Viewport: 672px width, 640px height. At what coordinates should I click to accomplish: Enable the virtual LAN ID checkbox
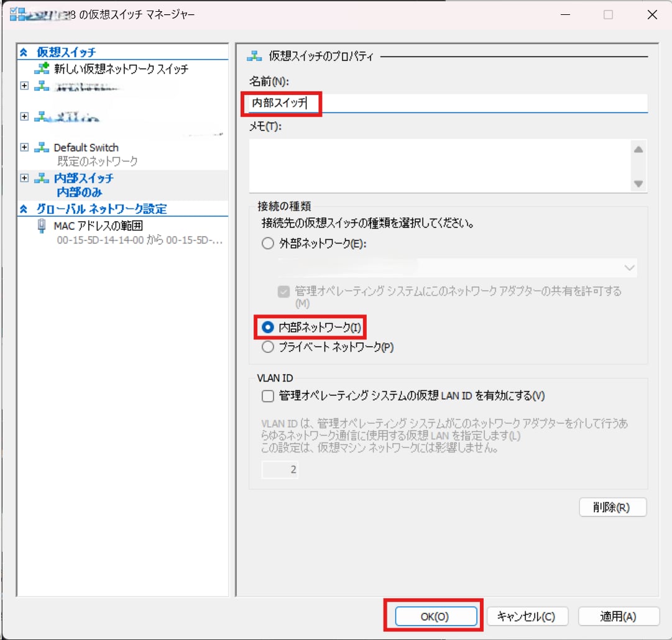tap(268, 396)
